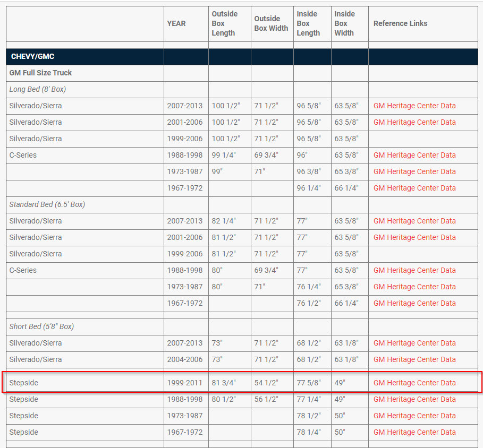Click the Outside Box Width column header

tap(271, 23)
